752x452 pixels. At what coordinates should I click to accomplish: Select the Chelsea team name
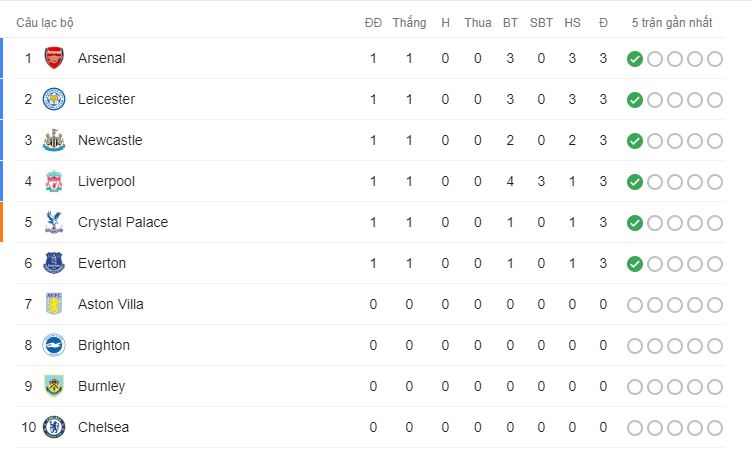[104, 427]
